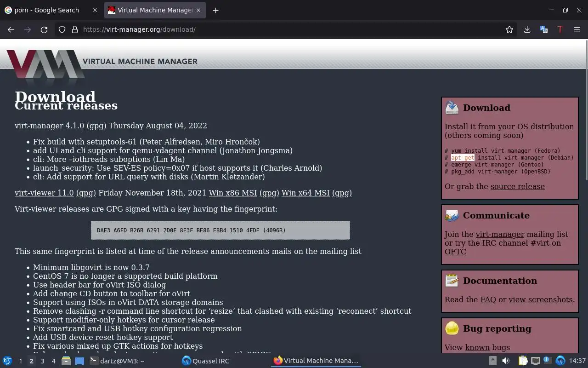The width and height of the screenshot is (588, 368).
Task: Open the Lubuntu start menu icon
Action: point(7,361)
